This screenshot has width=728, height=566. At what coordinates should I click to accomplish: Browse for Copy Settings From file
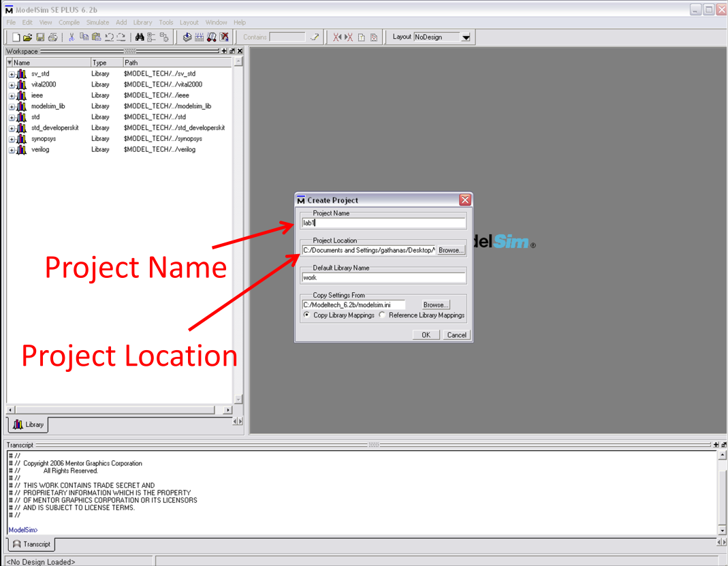435,305
